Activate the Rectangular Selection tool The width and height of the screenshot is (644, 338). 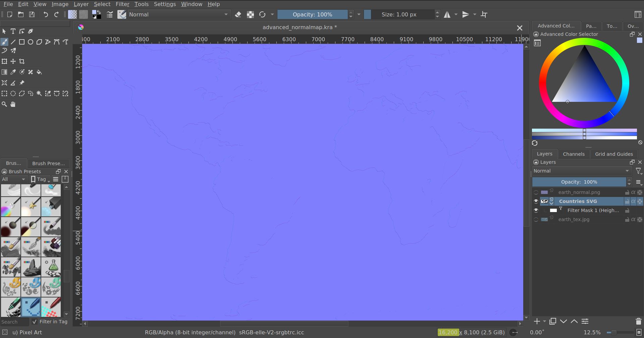(x=4, y=93)
